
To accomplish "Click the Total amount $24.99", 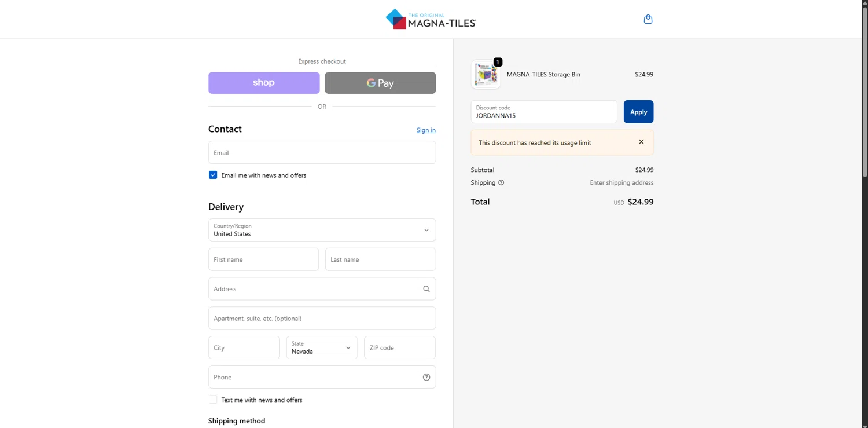I will (x=641, y=202).
